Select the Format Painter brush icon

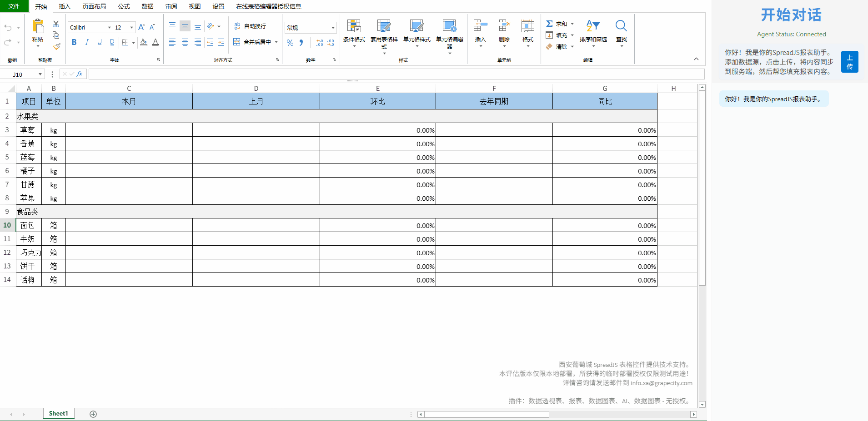coord(56,46)
